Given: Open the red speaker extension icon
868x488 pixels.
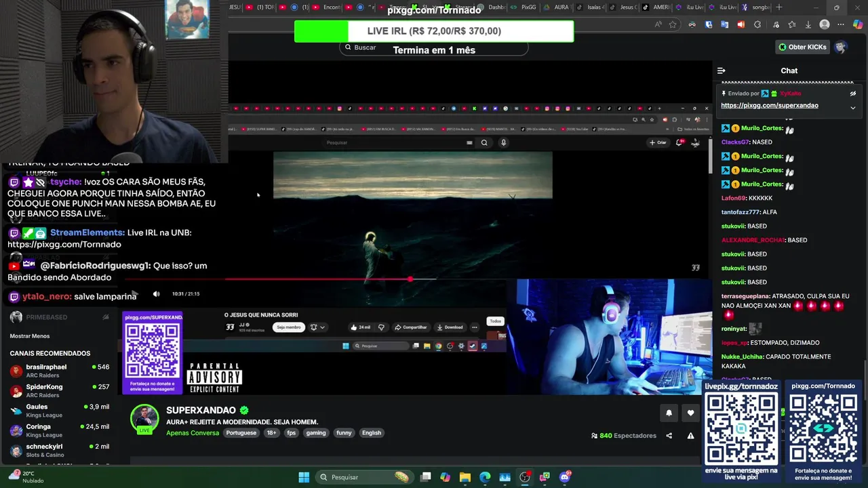Looking at the screenshot, I should point(741,24).
